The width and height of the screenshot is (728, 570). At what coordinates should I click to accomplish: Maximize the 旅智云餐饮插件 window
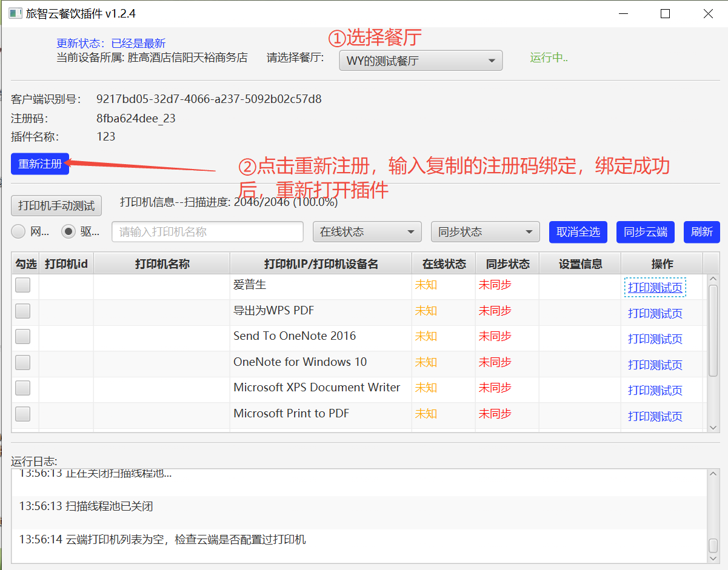[666, 13]
